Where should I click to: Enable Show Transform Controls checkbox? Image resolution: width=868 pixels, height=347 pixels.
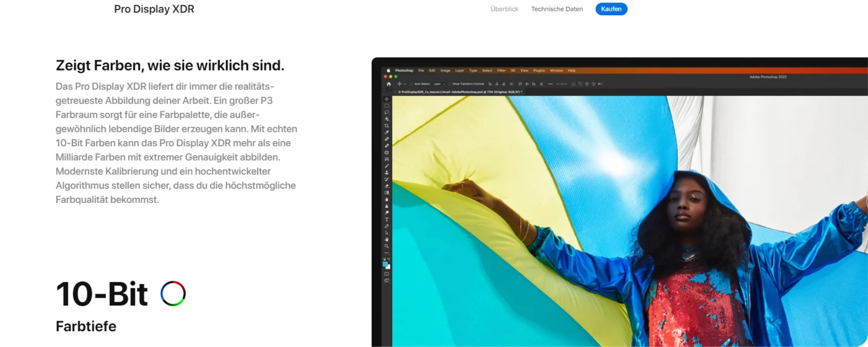click(x=449, y=84)
